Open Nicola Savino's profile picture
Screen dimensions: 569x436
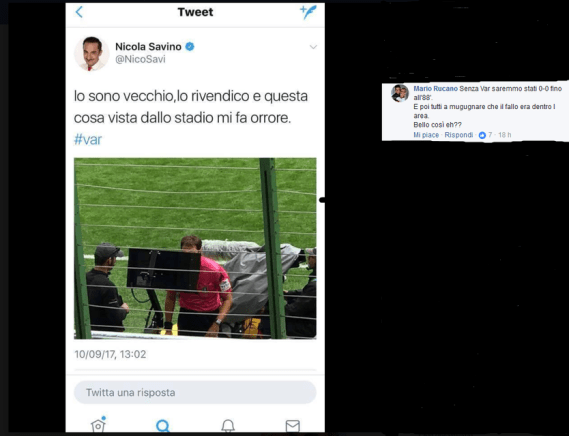(x=92, y=53)
